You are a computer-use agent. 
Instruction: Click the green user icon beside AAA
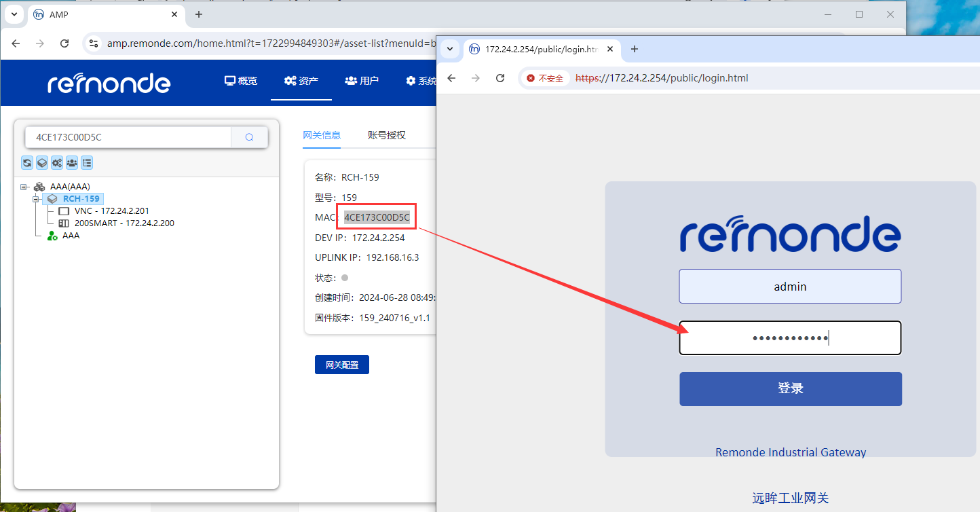(x=52, y=236)
